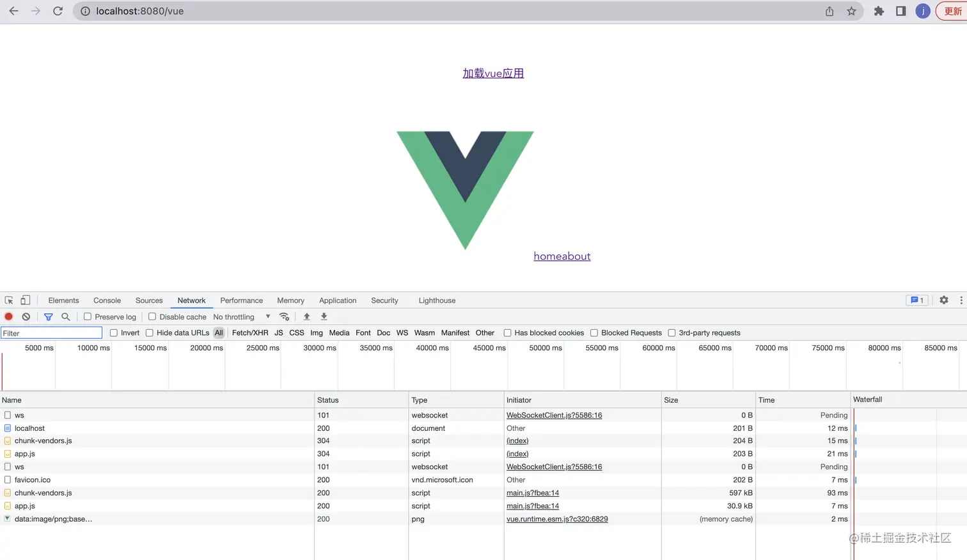967x560 pixels.
Task: Open DevTools more options menu
Action: [x=961, y=300]
